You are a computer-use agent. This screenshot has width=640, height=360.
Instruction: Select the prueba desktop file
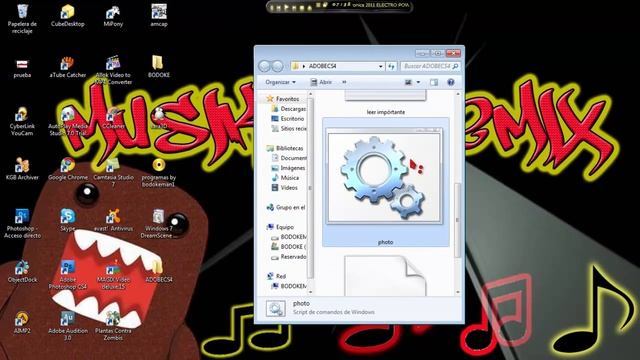(22, 68)
